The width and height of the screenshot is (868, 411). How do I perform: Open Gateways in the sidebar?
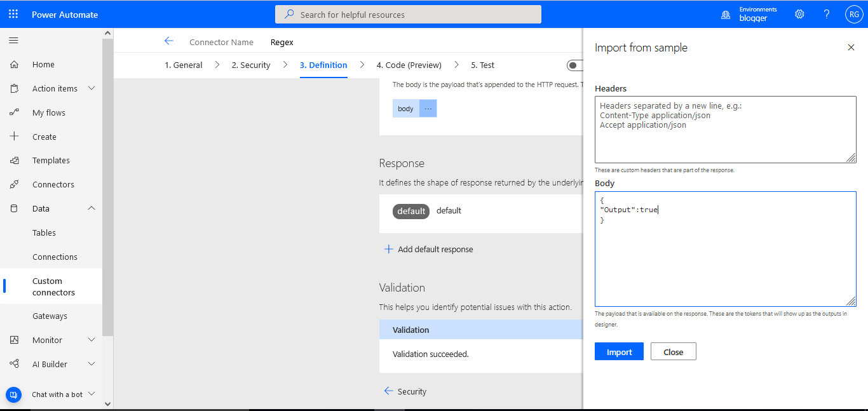coord(50,316)
